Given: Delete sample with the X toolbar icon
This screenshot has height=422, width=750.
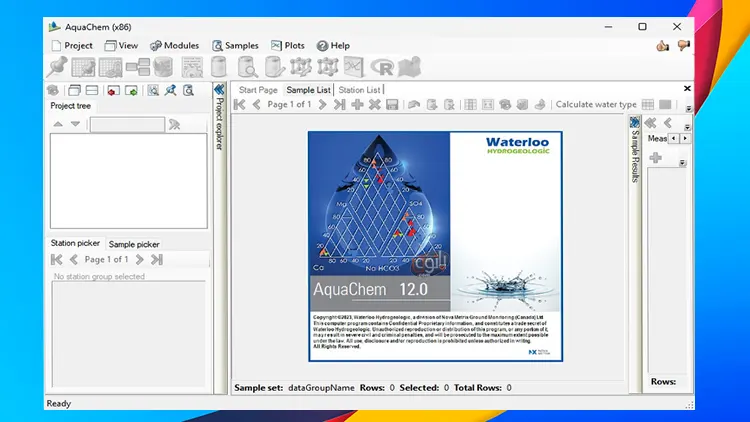Looking at the screenshot, I should click(375, 104).
